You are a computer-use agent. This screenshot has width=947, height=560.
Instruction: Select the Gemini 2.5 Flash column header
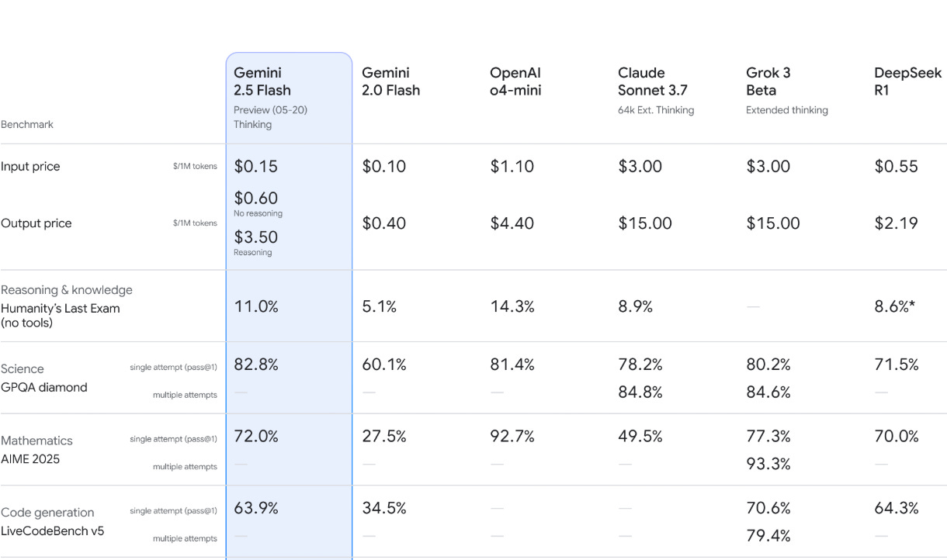262,81
